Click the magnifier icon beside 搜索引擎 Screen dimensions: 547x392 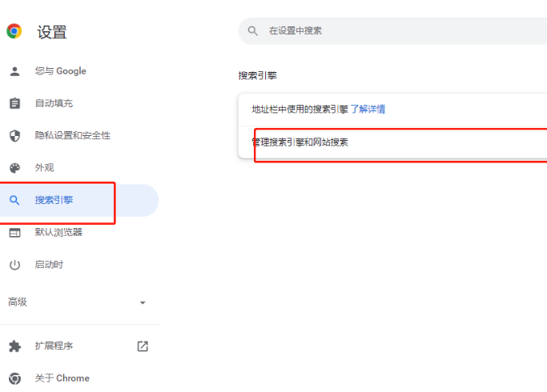(x=14, y=200)
